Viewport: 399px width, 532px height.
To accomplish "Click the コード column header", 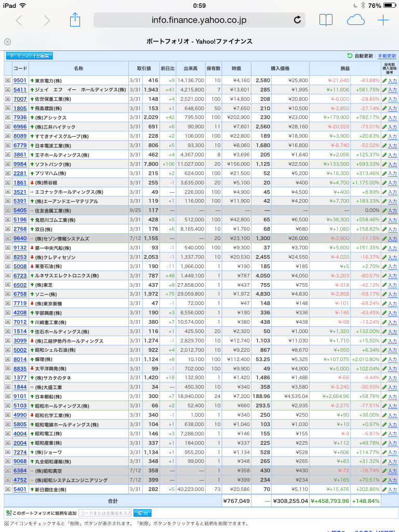I will click(20, 69).
